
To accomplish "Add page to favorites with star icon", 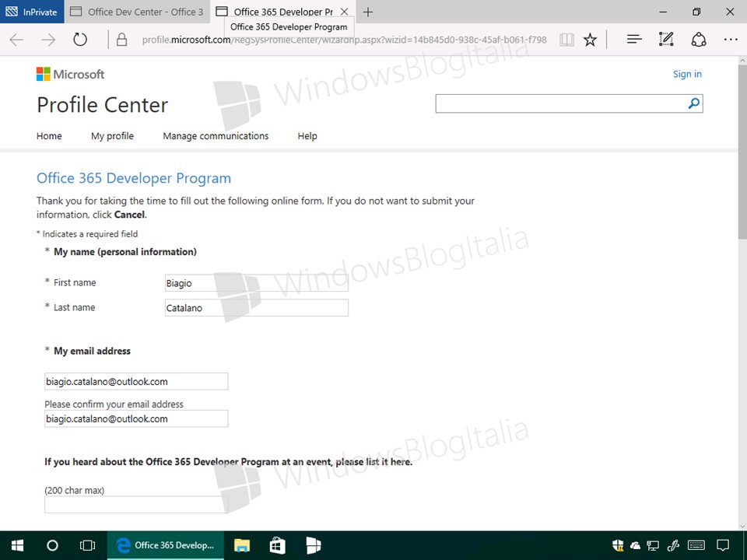I will pos(590,40).
